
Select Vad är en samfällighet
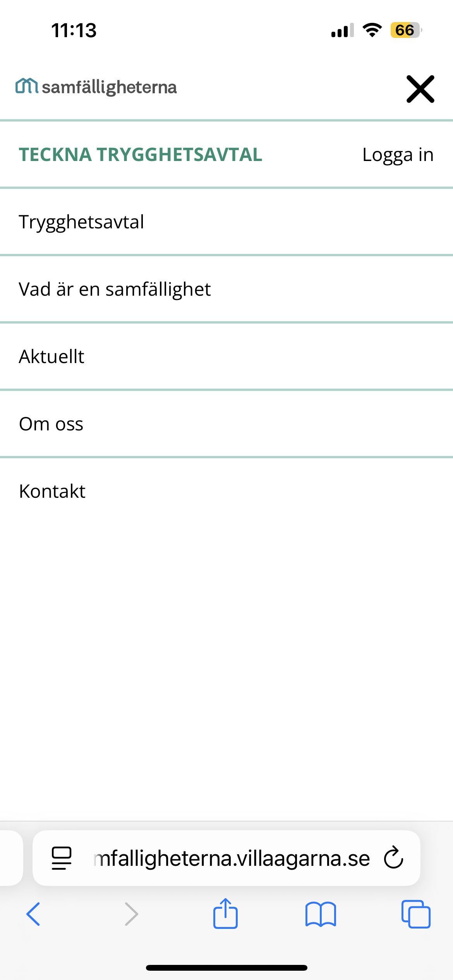point(115,289)
